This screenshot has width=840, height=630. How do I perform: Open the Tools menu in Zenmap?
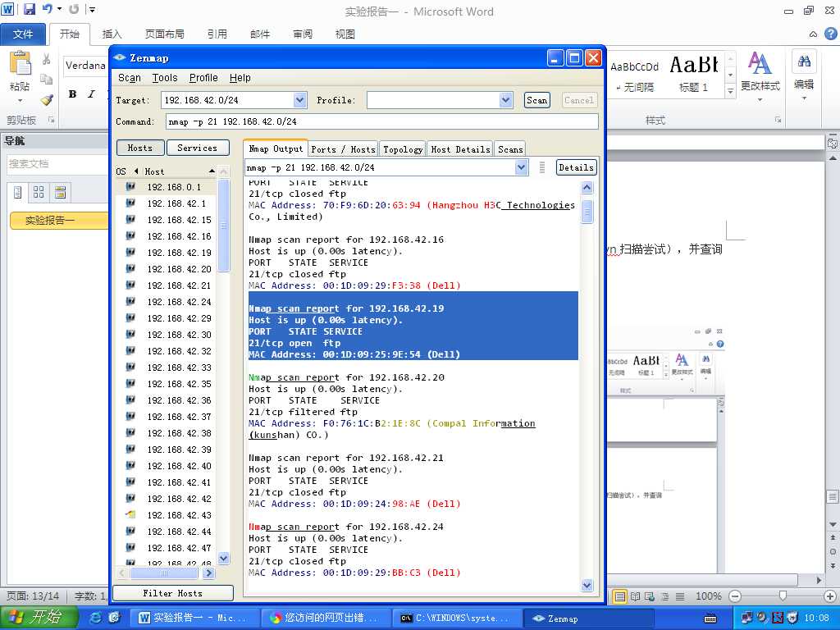(164, 78)
